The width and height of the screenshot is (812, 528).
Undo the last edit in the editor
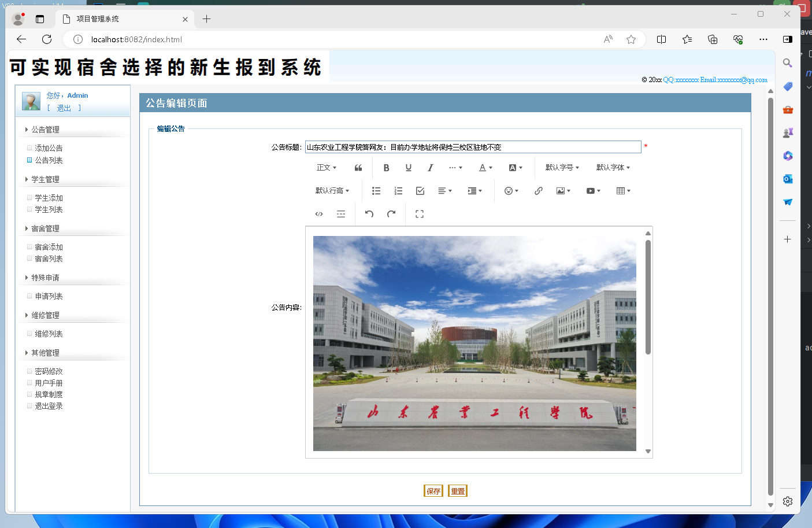coord(369,214)
